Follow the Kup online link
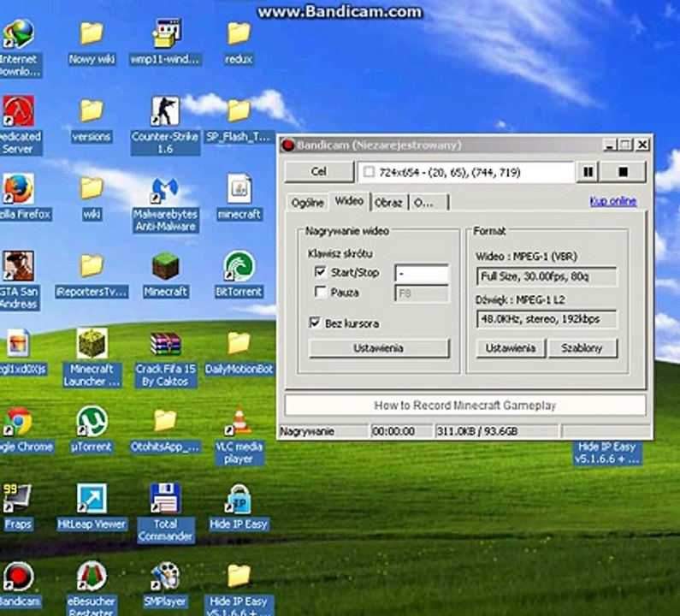Viewport: 680px width, 616px height. pos(612,201)
